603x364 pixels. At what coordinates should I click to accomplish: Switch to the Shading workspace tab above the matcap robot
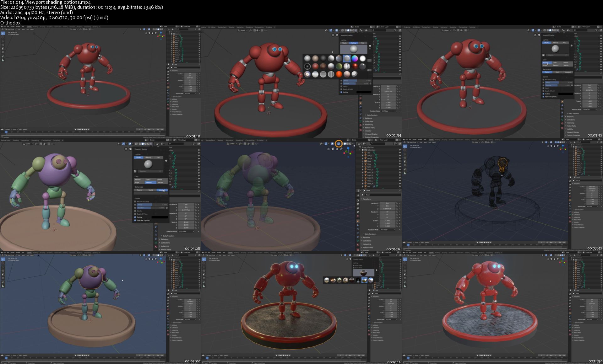(x=231, y=27)
